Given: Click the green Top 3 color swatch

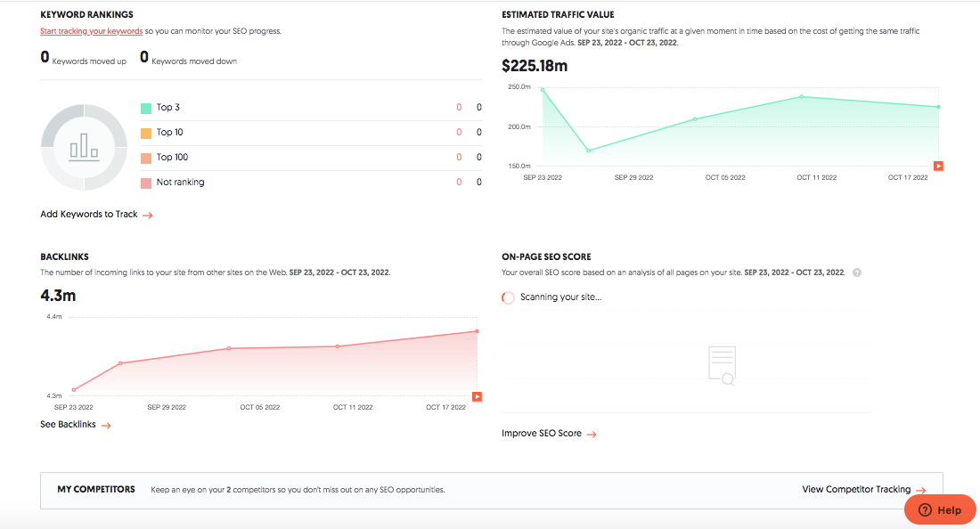Looking at the screenshot, I should tap(146, 108).
